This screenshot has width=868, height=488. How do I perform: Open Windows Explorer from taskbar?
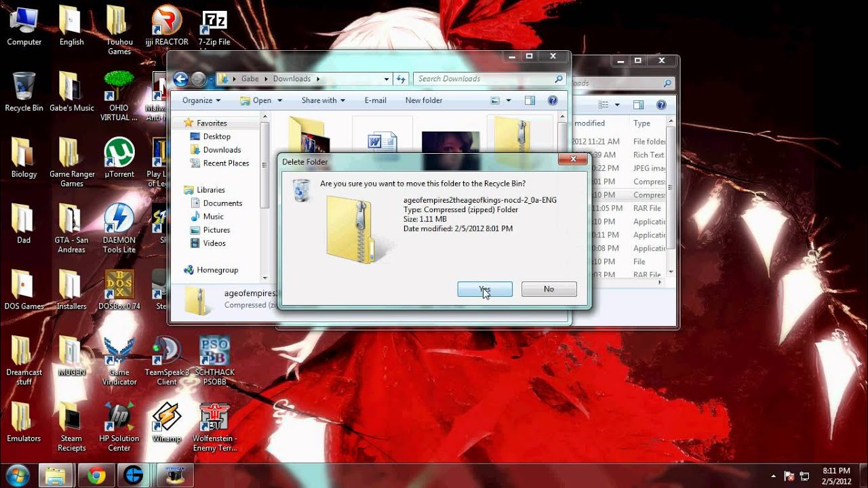pos(56,475)
